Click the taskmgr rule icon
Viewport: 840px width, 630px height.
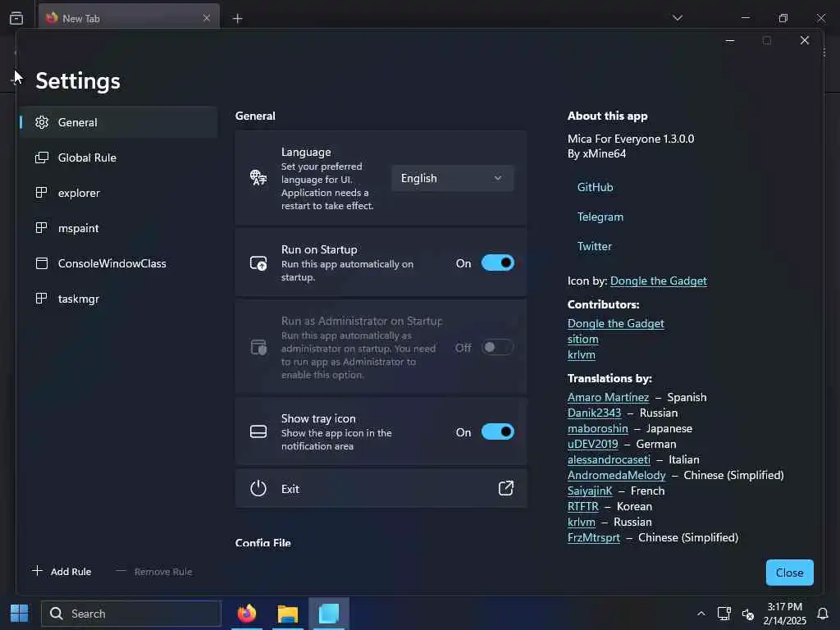click(x=41, y=299)
